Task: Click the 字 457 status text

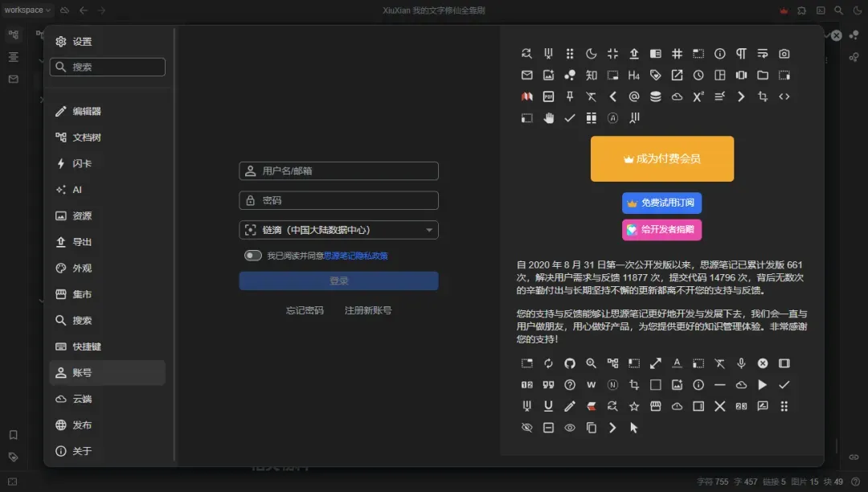Action: [x=746, y=482]
